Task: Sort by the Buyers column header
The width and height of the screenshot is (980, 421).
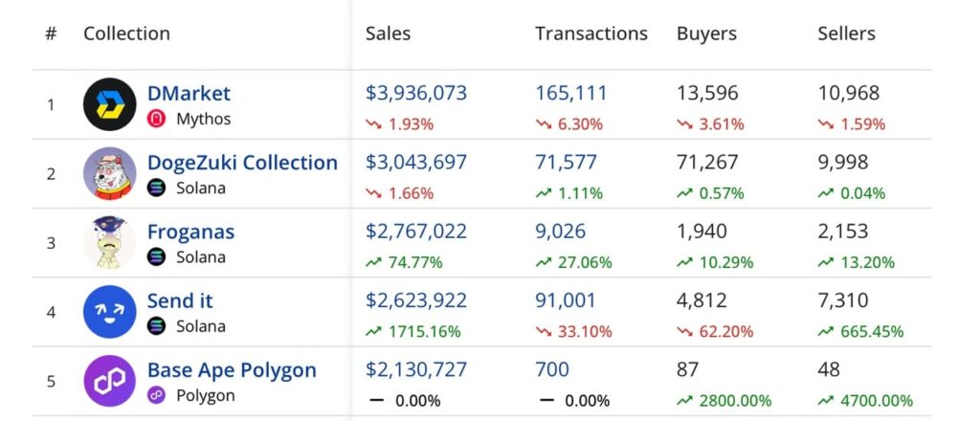Action: tap(706, 33)
